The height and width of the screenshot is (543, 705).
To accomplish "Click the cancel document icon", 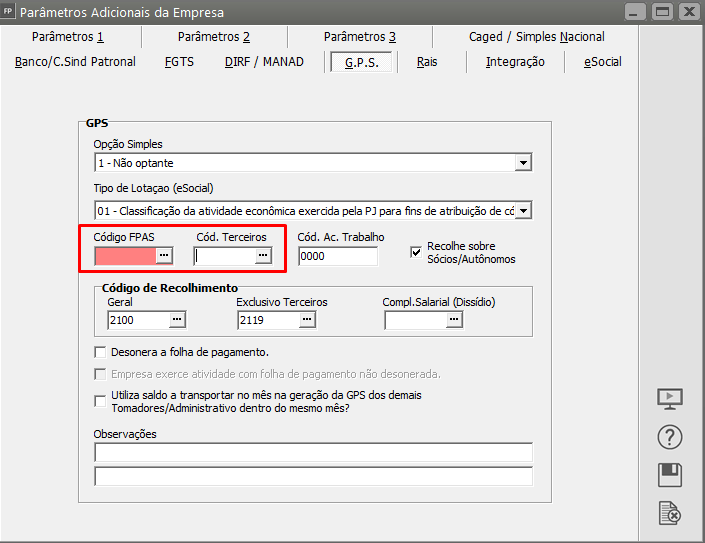I will tap(669, 513).
